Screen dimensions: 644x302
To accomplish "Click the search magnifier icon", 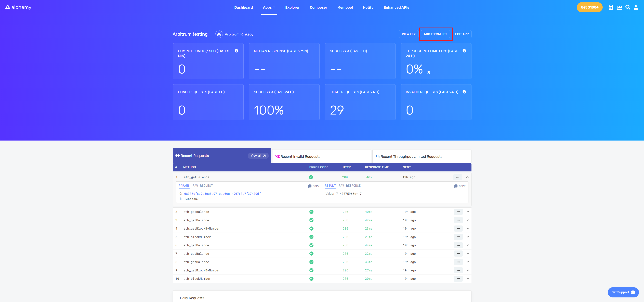I will (x=628, y=7).
